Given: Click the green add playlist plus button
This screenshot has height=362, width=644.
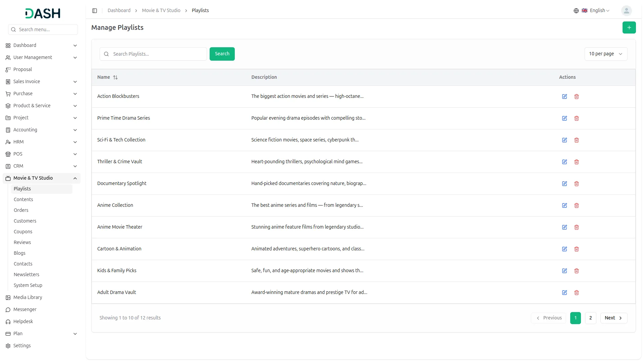Looking at the screenshot, I should click(629, 27).
